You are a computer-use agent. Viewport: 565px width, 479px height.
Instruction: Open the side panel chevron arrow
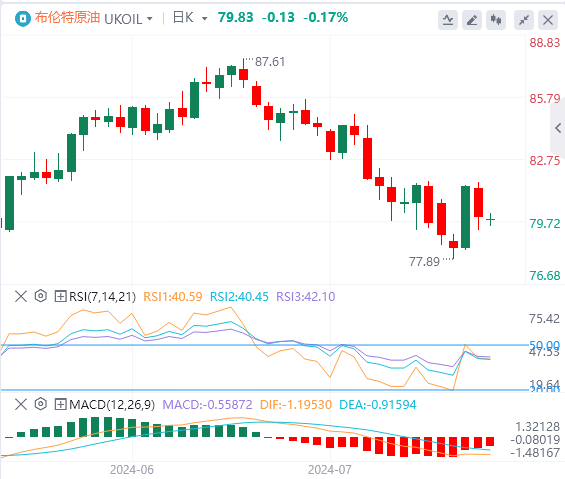pyautogui.click(x=558, y=128)
